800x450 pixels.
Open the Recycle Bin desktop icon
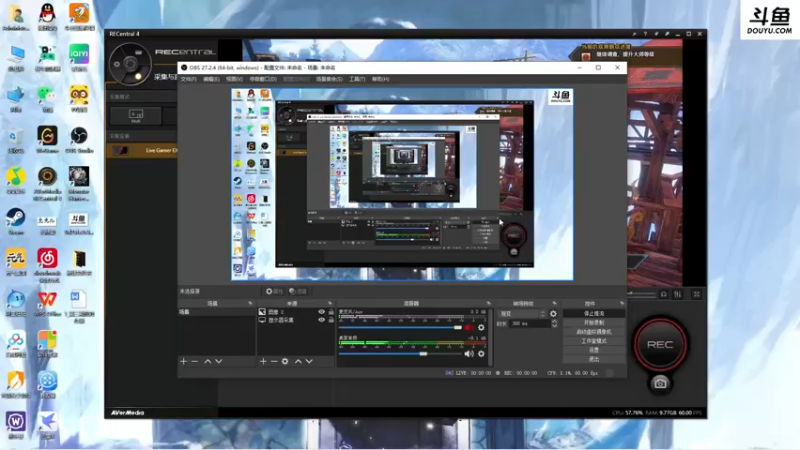tap(16, 139)
